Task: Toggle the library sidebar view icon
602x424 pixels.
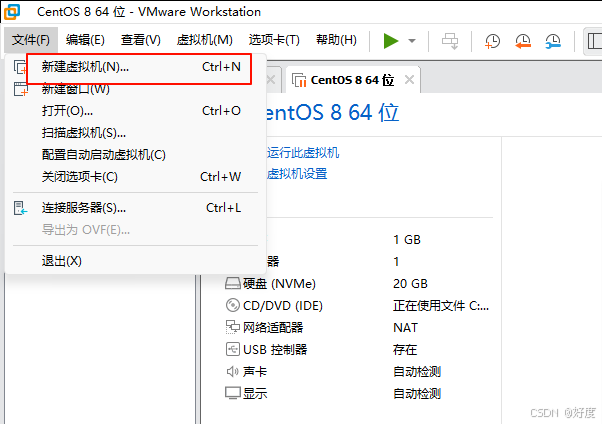Action: pyautogui.click(x=594, y=41)
